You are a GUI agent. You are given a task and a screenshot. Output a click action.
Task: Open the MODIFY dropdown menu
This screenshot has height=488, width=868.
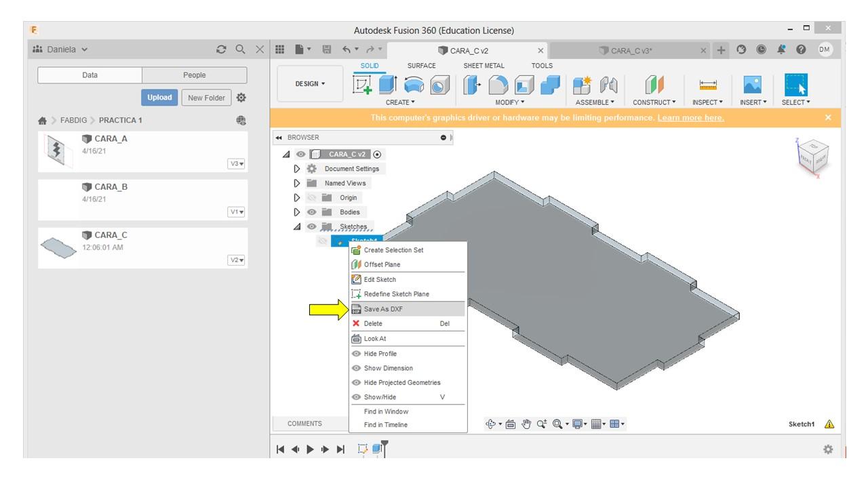[x=511, y=102]
